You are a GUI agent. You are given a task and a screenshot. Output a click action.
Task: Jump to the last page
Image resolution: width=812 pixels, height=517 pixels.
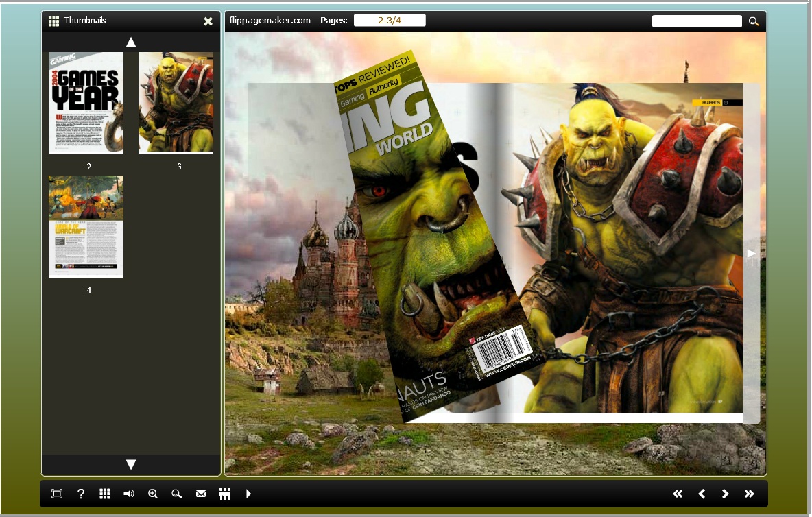pyautogui.click(x=750, y=494)
